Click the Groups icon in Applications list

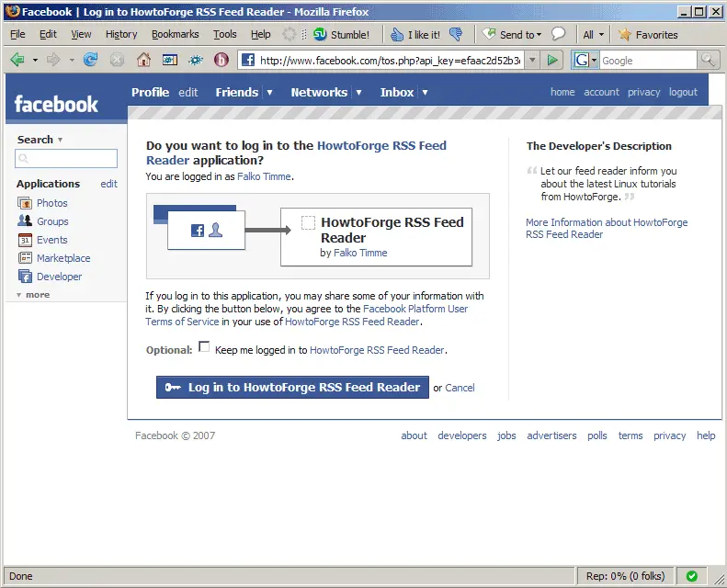tap(25, 221)
